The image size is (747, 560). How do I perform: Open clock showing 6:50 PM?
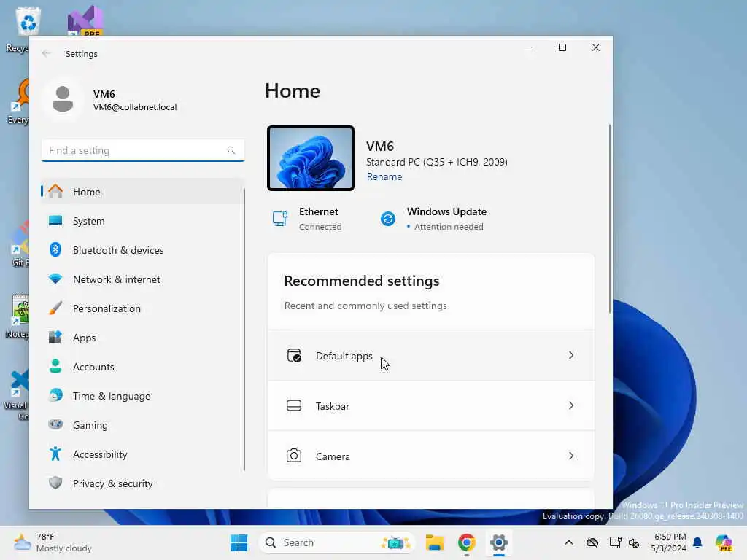click(668, 542)
